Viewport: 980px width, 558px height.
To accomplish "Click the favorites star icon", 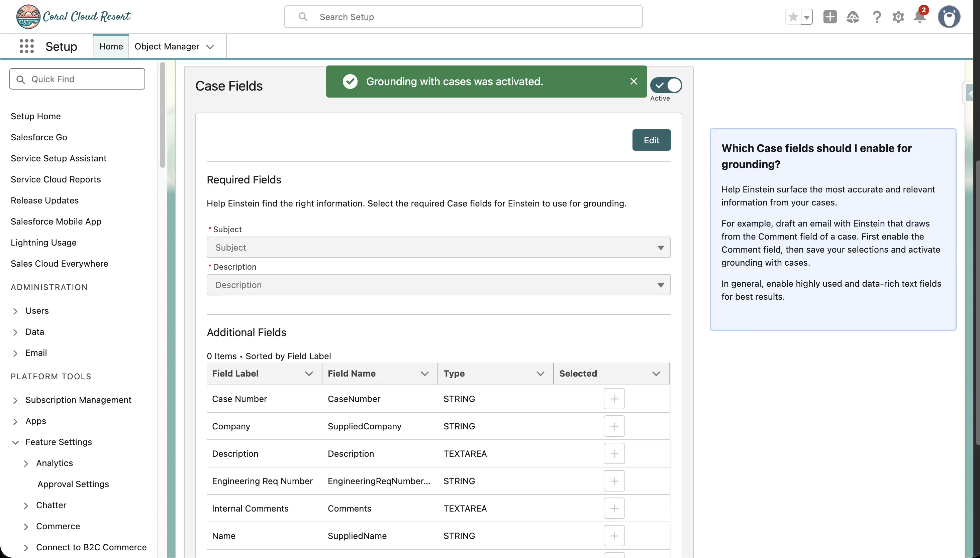I will click(793, 17).
